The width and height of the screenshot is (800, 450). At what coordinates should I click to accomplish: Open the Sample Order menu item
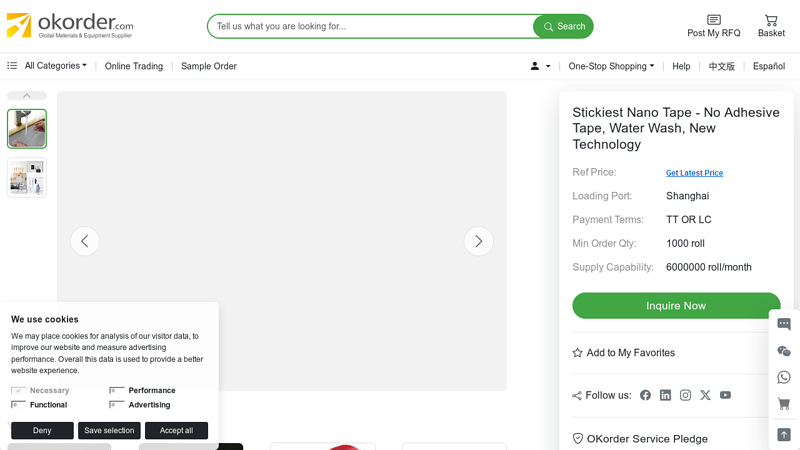pyautogui.click(x=209, y=66)
